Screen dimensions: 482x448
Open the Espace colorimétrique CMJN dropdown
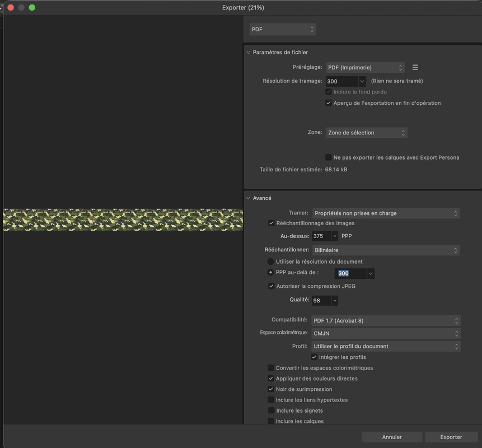click(386, 333)
